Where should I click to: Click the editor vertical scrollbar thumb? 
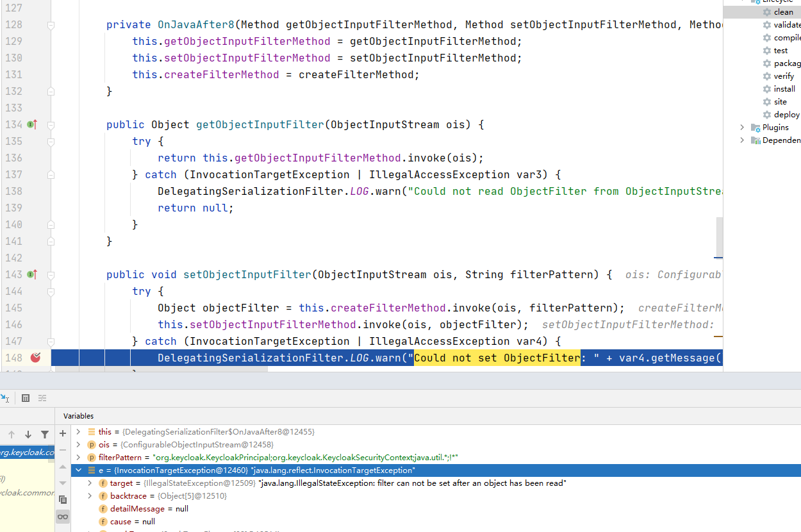tap(720, 237)
